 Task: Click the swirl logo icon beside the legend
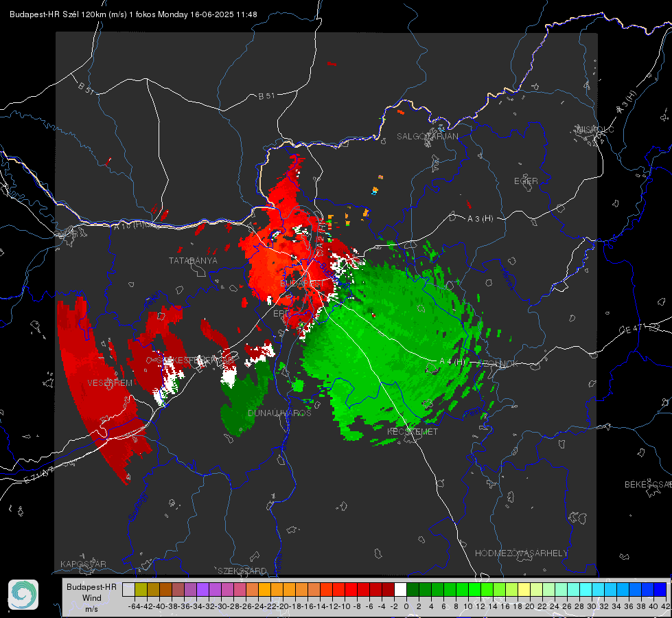coord(23,595)
